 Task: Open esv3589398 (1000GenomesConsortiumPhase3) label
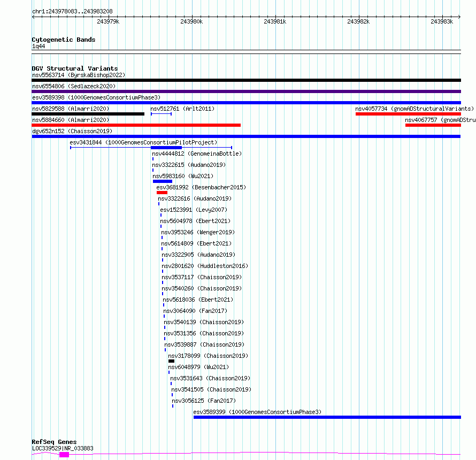[x=96, y=97]
